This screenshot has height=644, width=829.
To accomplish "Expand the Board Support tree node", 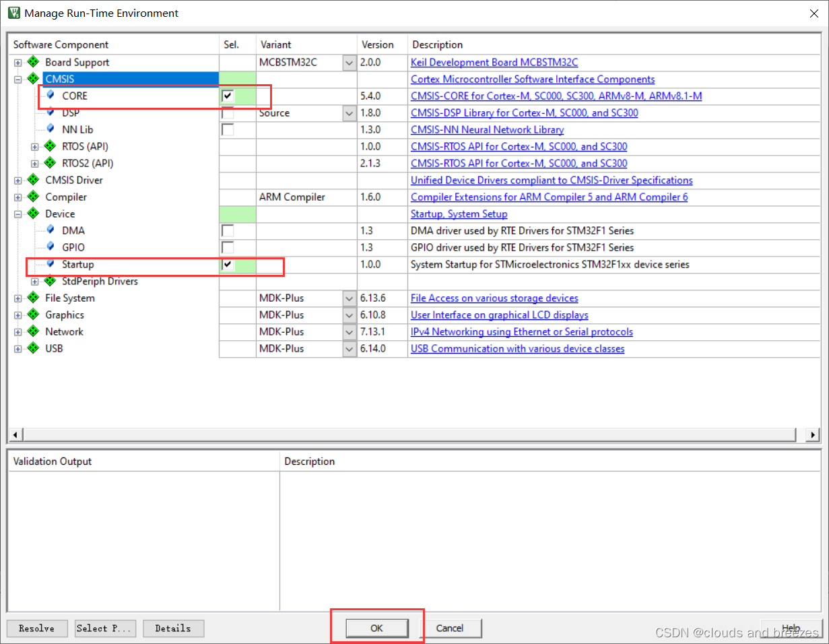I will (18, 63).
